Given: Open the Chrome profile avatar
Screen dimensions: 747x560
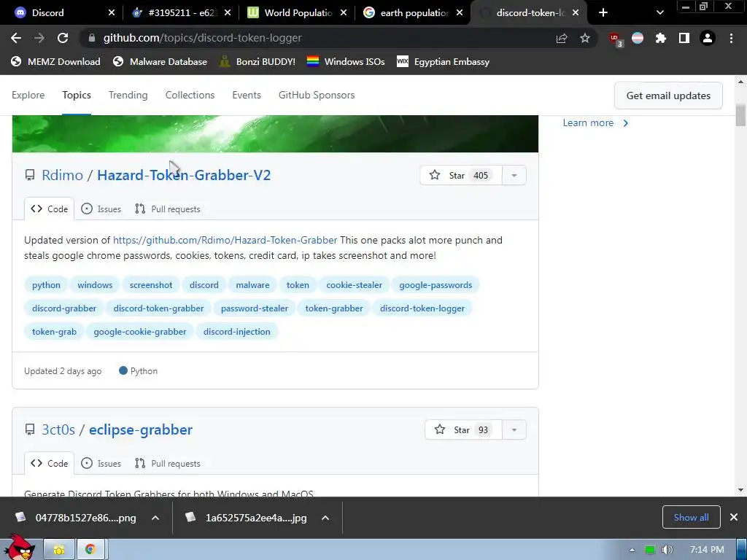Looking at the screenshot, I should click(708, 38).
